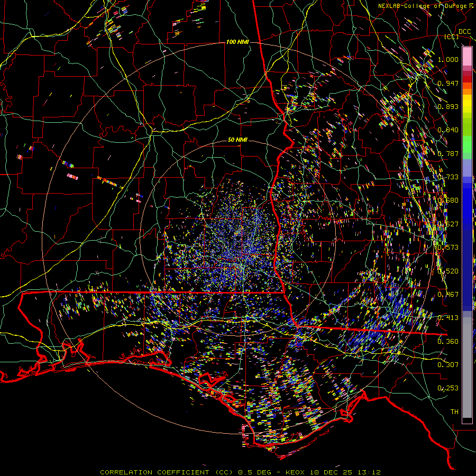Click the 0.787 scale value
Image resolution: width=476 pixels, height=476 pixels.
(448, 153)
